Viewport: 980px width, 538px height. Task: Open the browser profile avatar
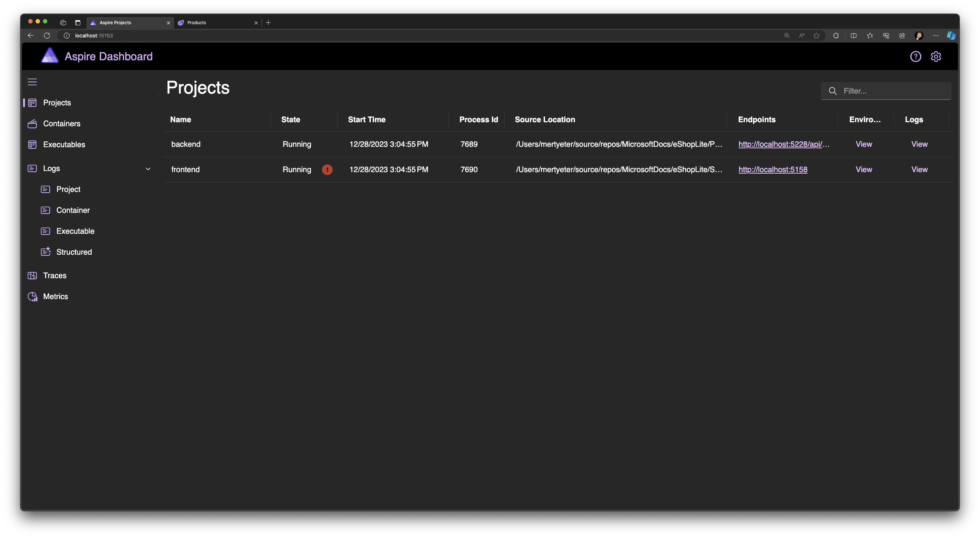(x=919, y=35)
